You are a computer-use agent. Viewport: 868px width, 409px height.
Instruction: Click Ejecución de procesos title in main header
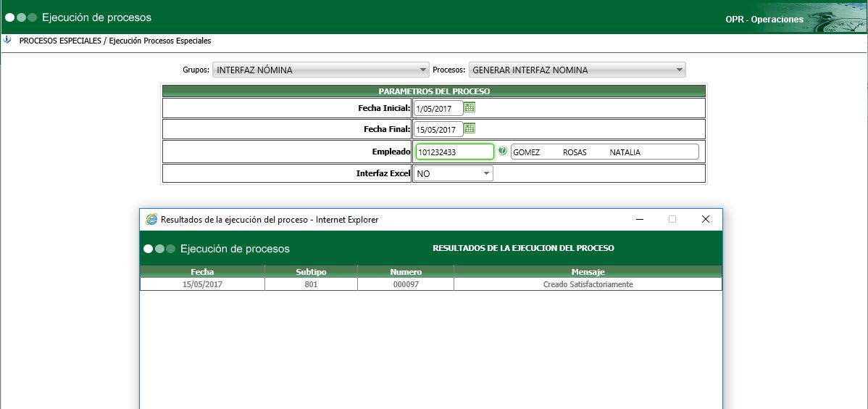tap(96, 17)
